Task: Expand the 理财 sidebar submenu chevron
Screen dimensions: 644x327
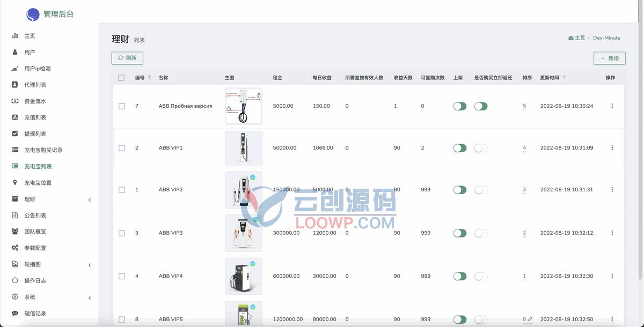Action: pyautogui.click(x=90, y=200)
